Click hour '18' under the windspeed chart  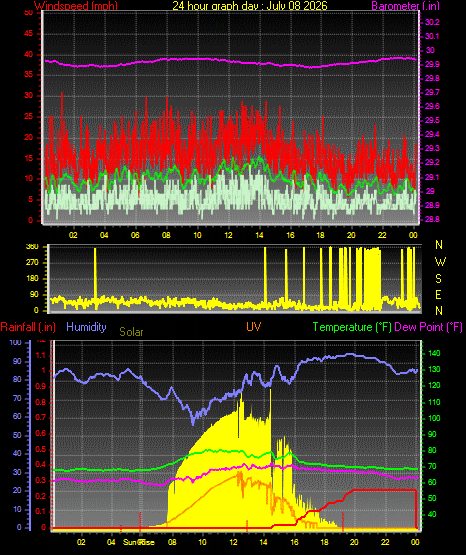(320, 235)
